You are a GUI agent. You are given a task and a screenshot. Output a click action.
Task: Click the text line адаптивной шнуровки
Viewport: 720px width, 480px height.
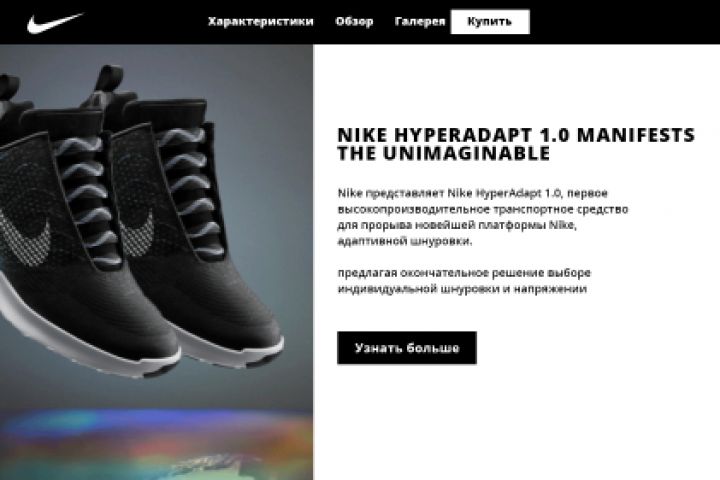coord(405,241)
